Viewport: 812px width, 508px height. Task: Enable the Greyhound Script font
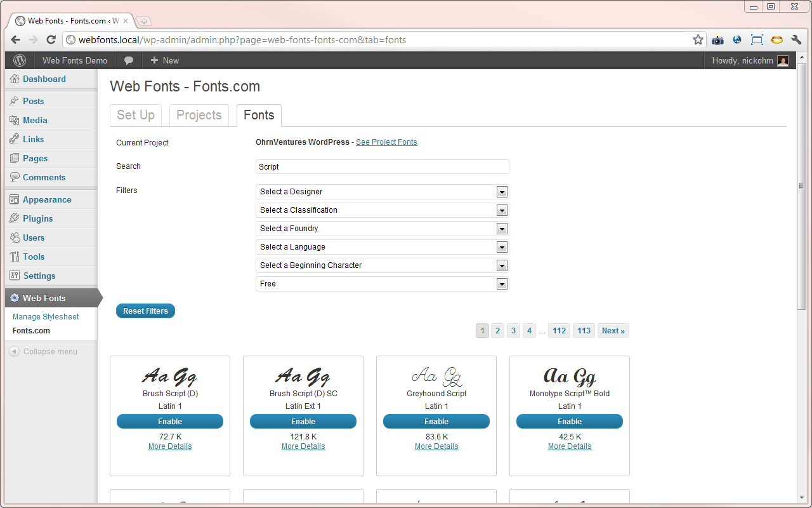point(436,422)
